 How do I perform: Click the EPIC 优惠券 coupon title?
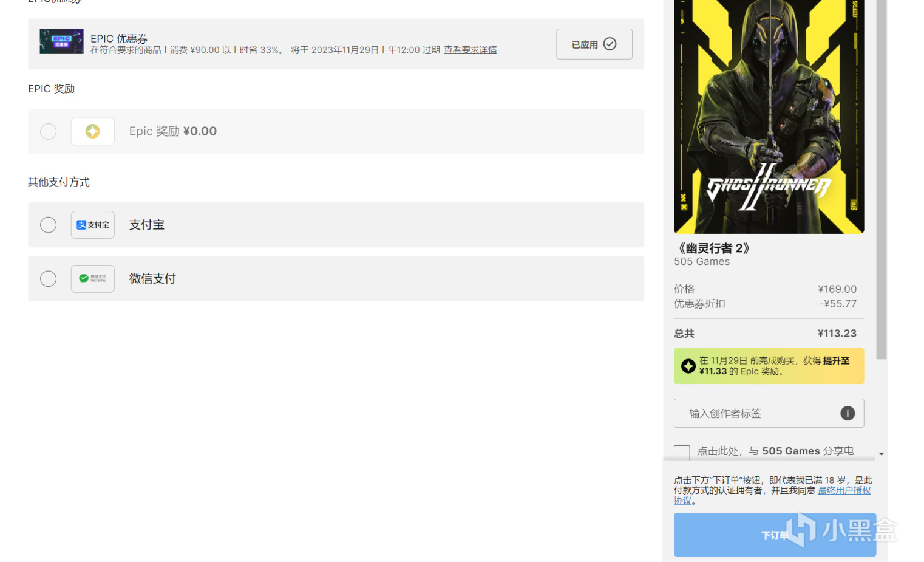[x=119, y=38]
